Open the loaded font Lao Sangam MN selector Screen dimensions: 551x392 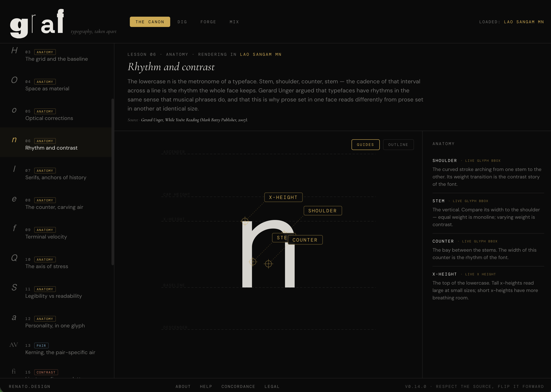[x=524, y=22]
